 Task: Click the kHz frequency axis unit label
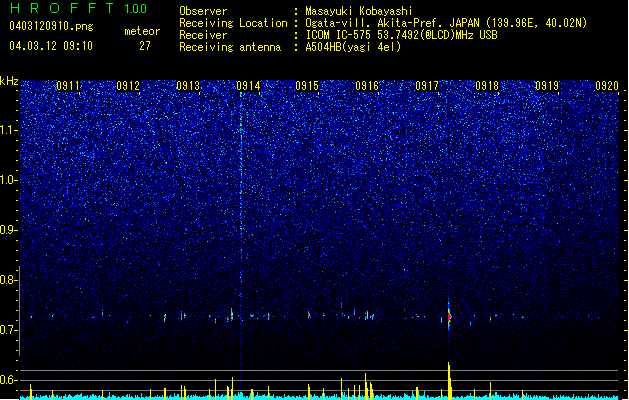9,81
